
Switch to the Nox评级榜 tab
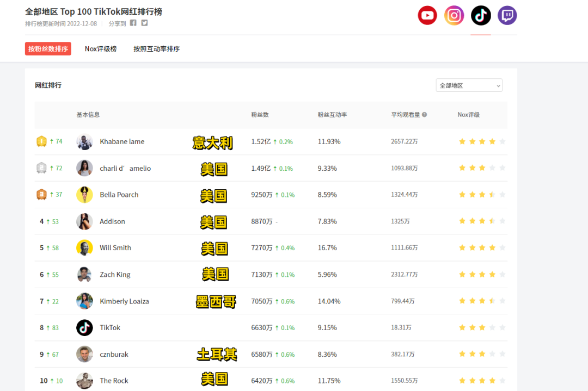(101, 49)
